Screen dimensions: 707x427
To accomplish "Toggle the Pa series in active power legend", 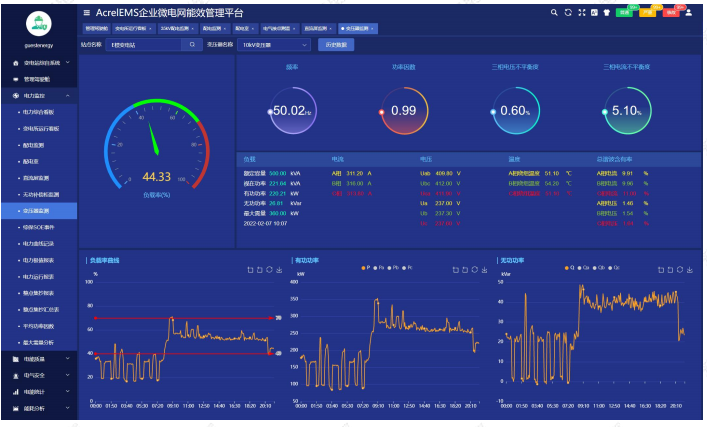I will click(x=379, y=268).
